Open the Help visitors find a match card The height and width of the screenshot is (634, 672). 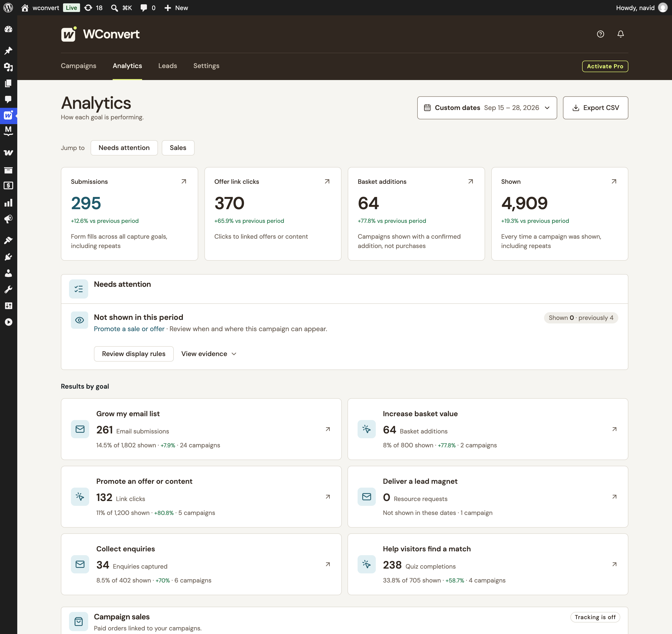coord(488,564)
